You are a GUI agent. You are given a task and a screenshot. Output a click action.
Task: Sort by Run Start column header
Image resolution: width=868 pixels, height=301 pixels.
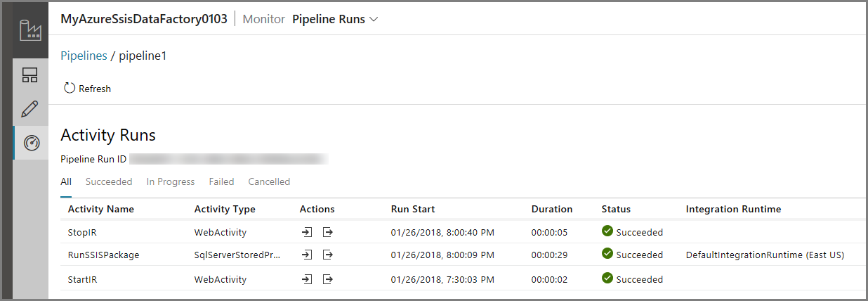[x=413, y=209]
